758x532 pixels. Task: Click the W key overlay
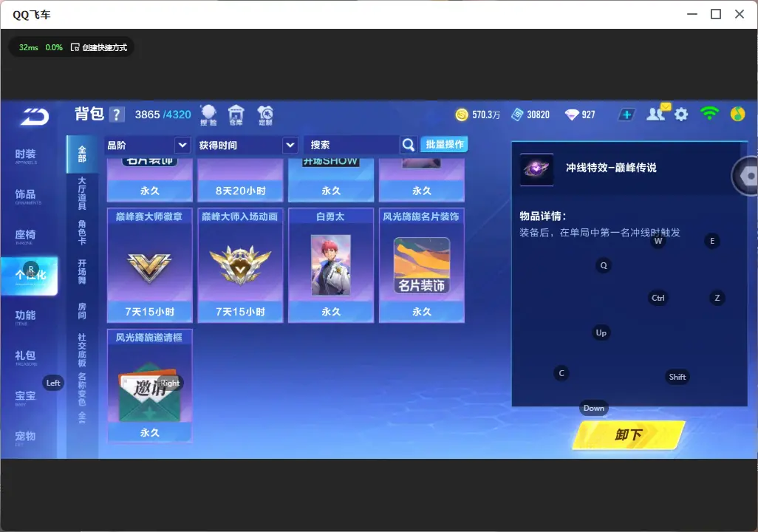point(658,241)
